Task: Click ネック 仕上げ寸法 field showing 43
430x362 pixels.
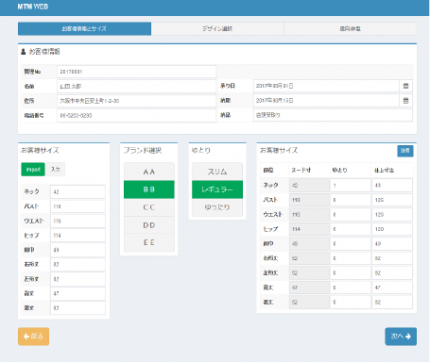Action: (x=392, y=185)
